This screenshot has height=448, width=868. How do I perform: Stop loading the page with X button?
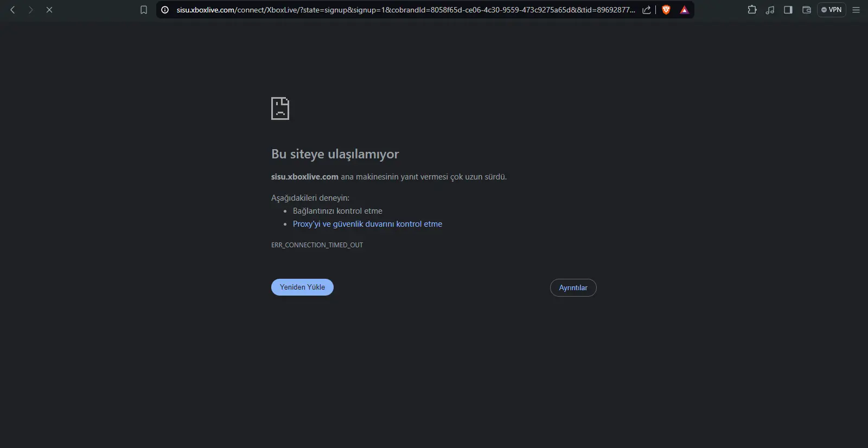tap(49, 10)
